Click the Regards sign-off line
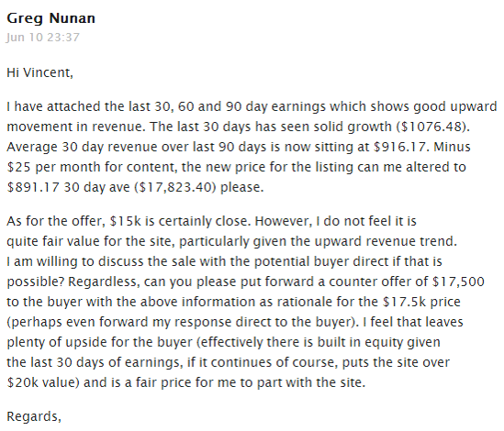504x431 pixels. (x=34, y=416)
